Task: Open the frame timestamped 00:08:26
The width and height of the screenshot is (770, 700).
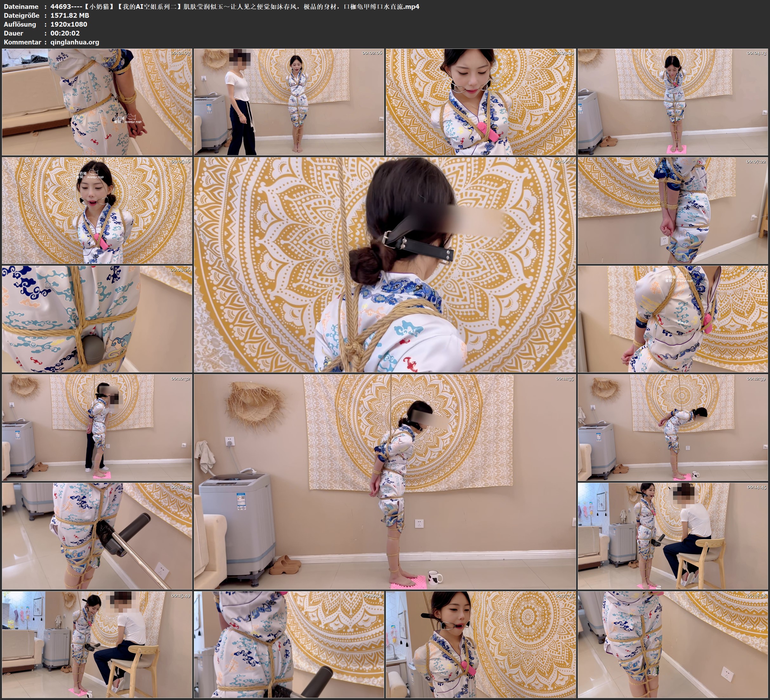Action: point(97,319)
